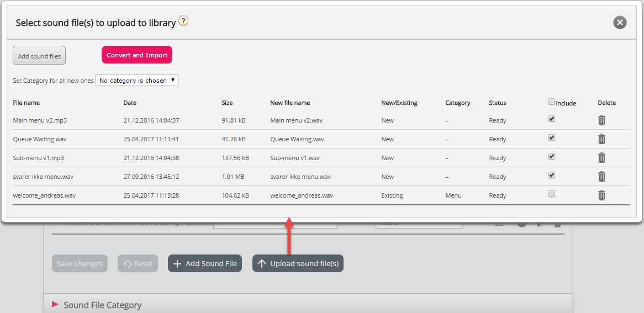
Task: Click the Add sound files button
Action: coord(39,56)
